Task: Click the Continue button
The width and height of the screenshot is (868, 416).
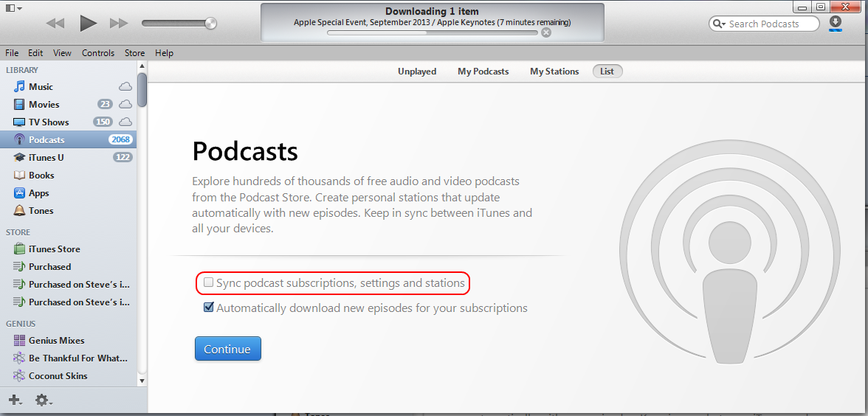Action: (x=227, y=349)
